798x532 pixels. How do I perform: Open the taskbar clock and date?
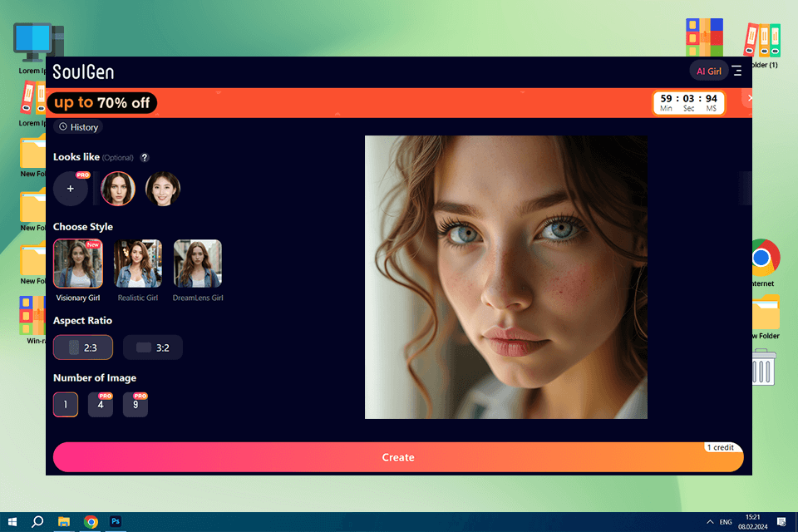coord(753,522)
